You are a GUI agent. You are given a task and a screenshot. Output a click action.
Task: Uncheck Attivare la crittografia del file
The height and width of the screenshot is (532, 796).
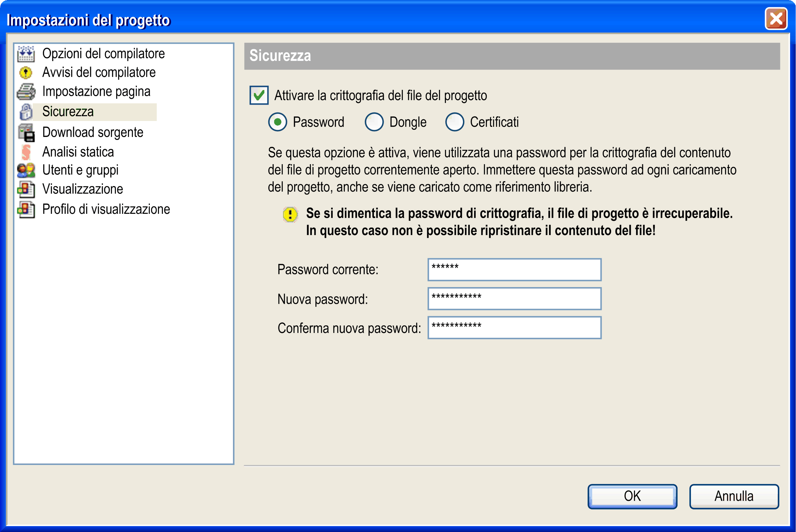(x=259, y=95)
